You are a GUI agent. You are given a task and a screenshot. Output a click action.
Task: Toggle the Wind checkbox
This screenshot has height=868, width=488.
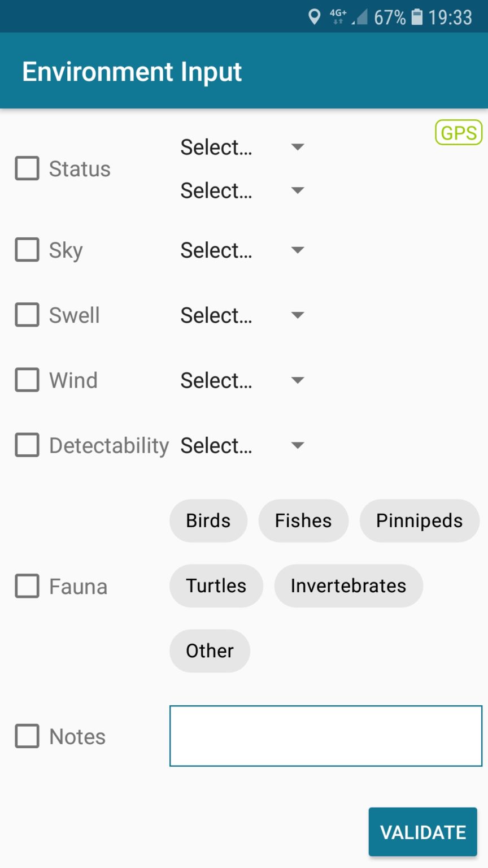click(x=27, y=380)
